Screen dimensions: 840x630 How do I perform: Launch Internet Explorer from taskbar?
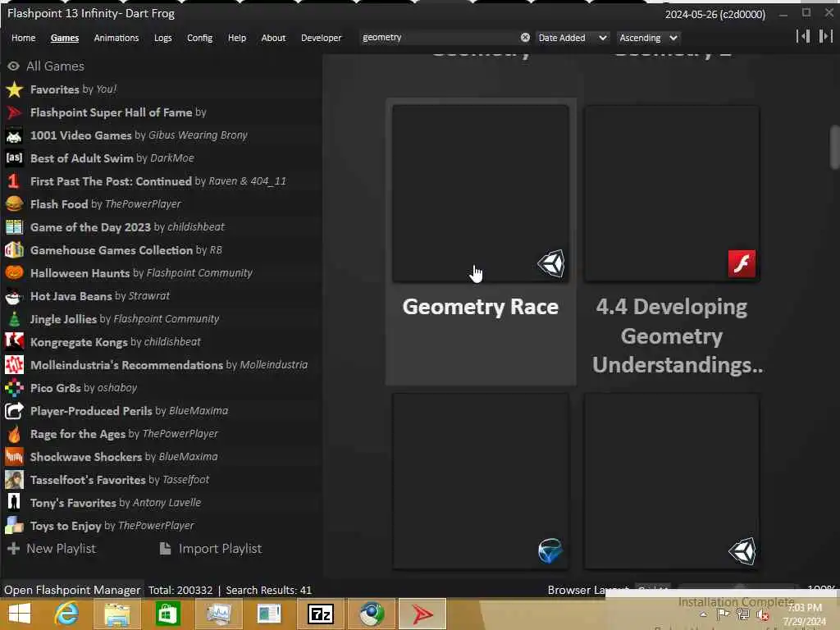point(66,614)
